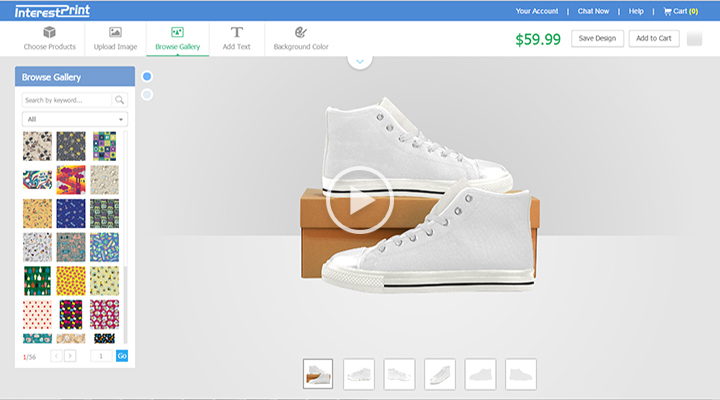Select the empty second radio circle
720x400 pixels.
(x=147, y=95)
